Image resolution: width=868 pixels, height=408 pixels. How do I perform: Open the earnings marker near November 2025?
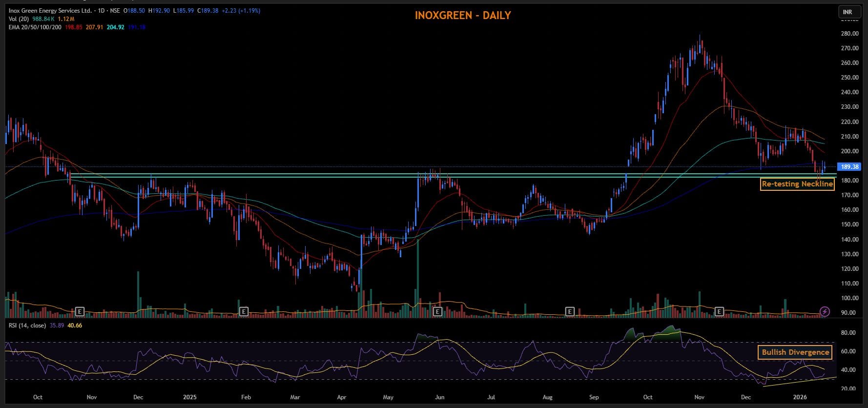pyautogui.click(x=719, y=311)
